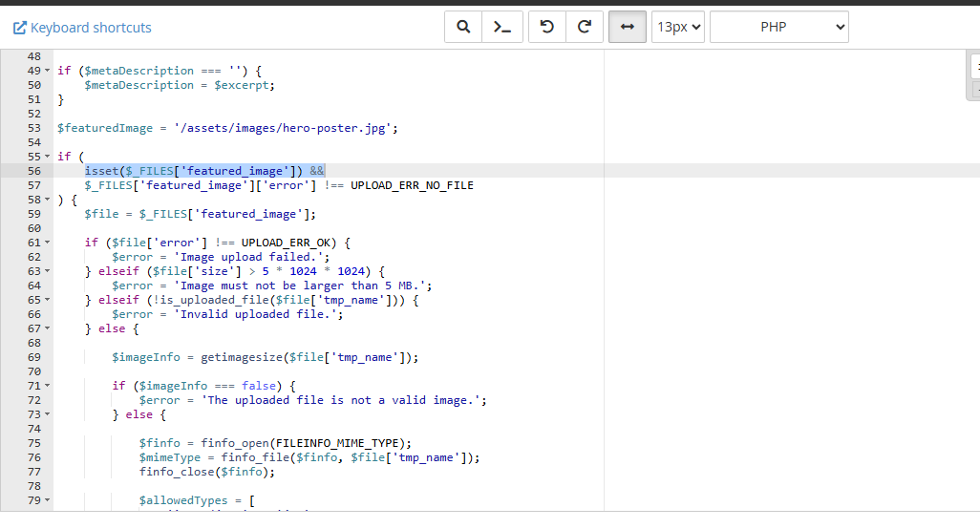The width and height of the screenshot is (980, 529).
Task: Open the Keyboard shortcuts link
Action: pos(91,28)
